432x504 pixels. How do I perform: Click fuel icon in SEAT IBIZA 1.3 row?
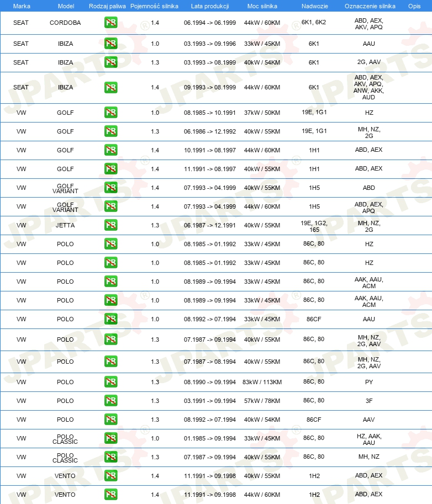tap(110, 62)
